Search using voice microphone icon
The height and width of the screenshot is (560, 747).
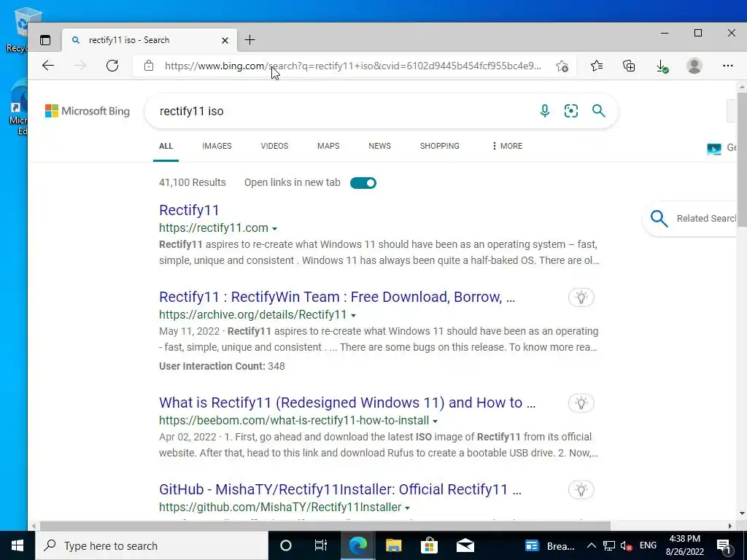pos(544,111)
